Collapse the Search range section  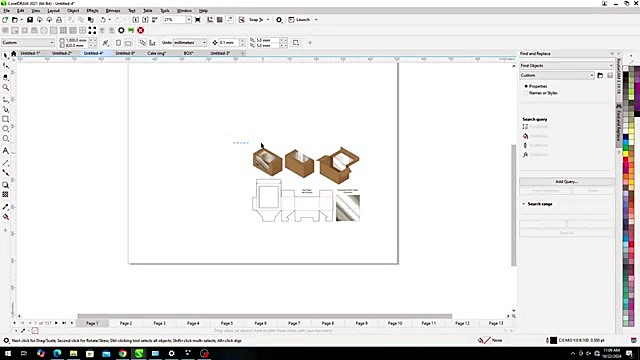pos(524,204)
